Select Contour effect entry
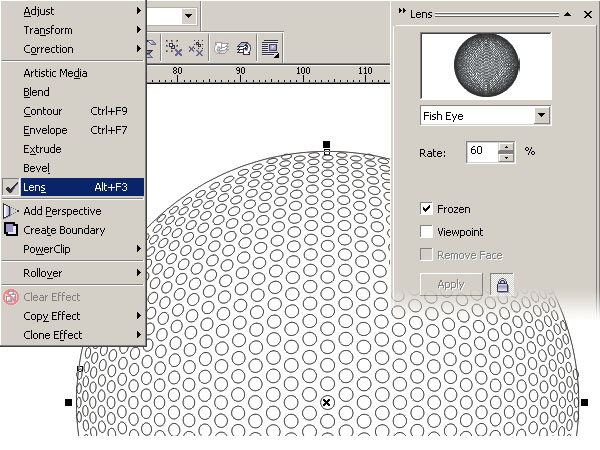Image resolution: width=600 pixels, height=450 pixels. [x=73, y=111]
